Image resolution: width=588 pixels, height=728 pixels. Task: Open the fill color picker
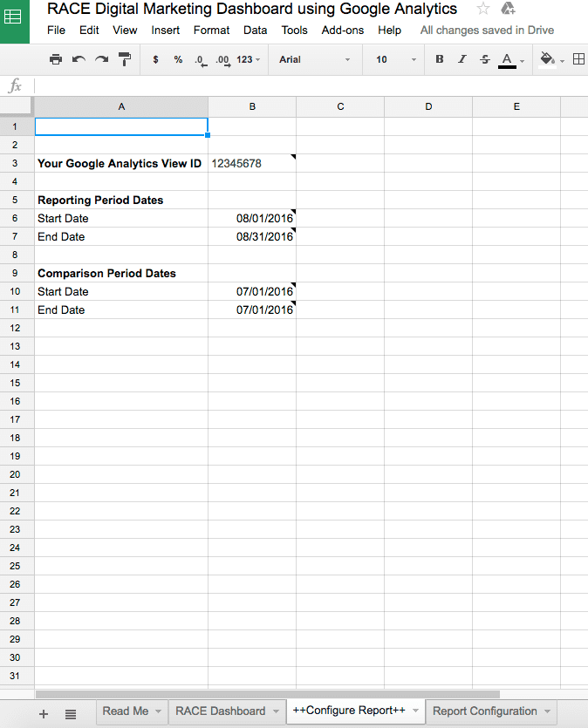[x=547, y=60]
